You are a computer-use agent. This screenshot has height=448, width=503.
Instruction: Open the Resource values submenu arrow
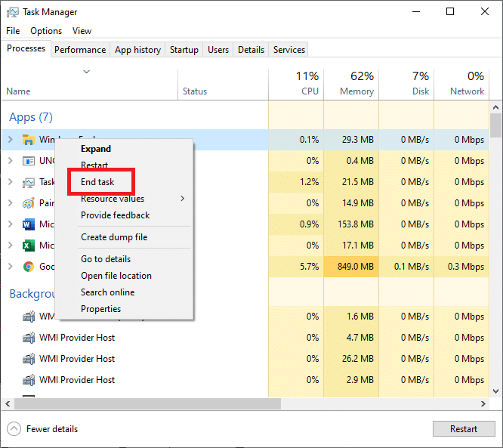(x=182, y=199)
